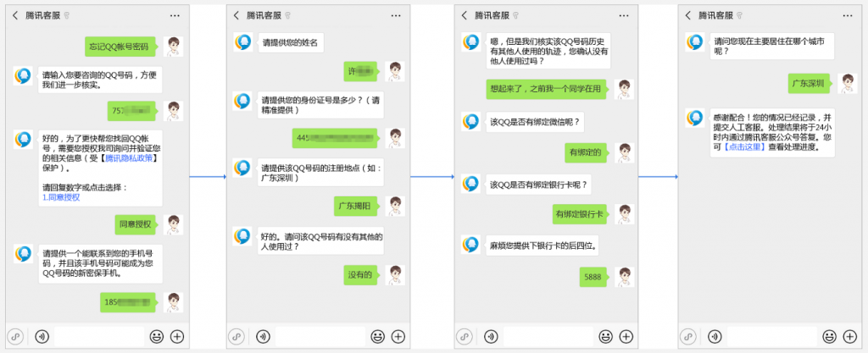Viewport: 868px width, 353px height.
Task: Click the 5888 green message bubble
Action: [x=593, y=277]
